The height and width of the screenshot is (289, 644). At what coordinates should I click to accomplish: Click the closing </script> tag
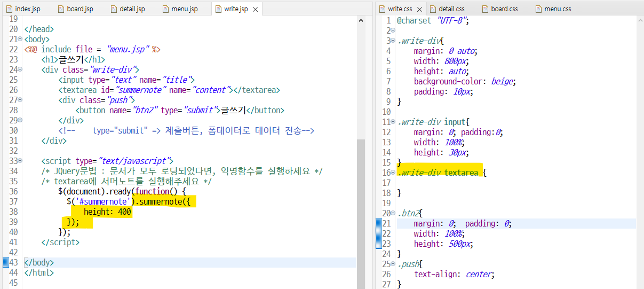60,243
